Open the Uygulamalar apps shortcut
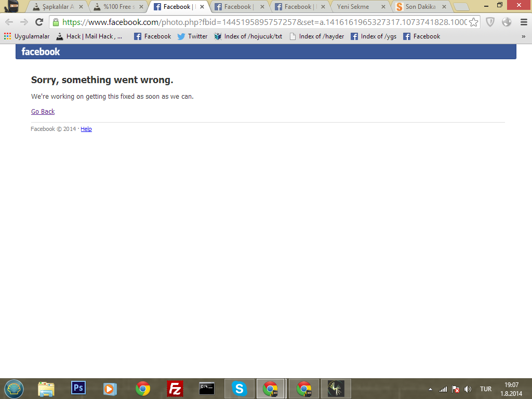 [x=27, y=36]
